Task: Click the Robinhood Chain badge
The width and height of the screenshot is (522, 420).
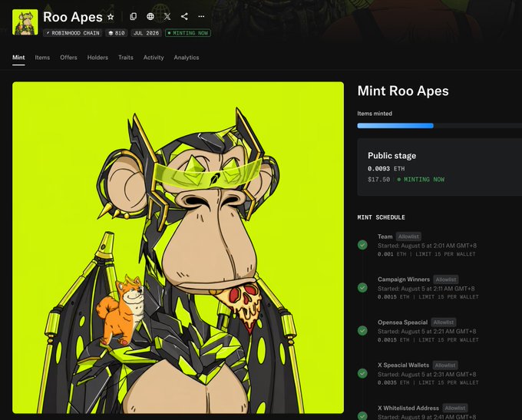Action: (x=73, y=33)
